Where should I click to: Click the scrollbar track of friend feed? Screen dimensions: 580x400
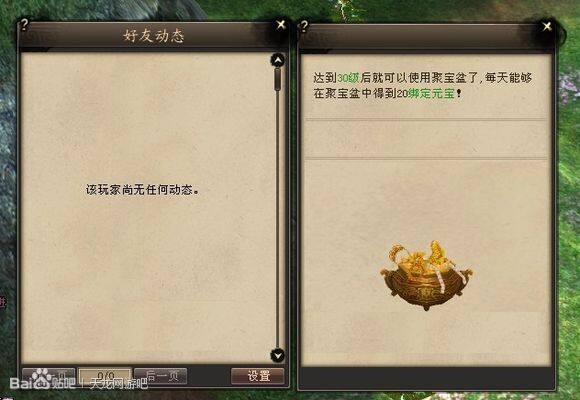coord(277,218)
